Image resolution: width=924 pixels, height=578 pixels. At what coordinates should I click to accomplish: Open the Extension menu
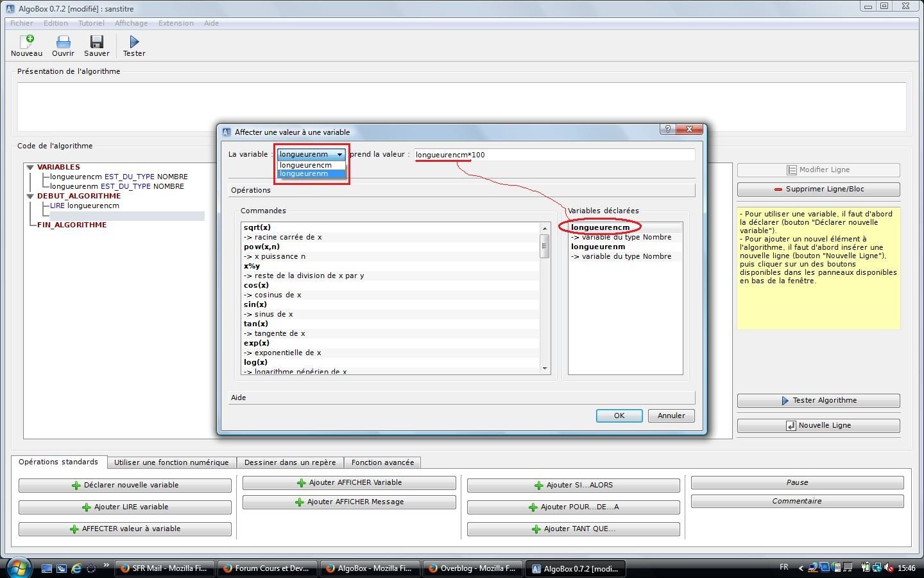(176, 23)
